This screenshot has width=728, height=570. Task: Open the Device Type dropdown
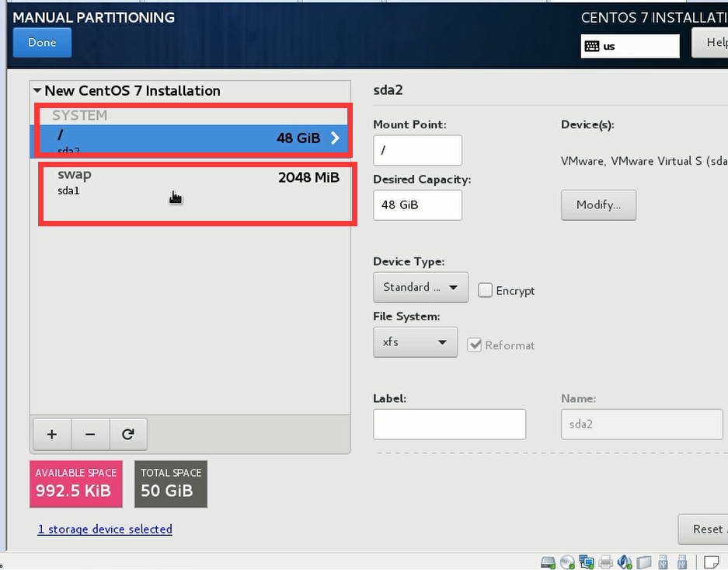coord(420,287)
